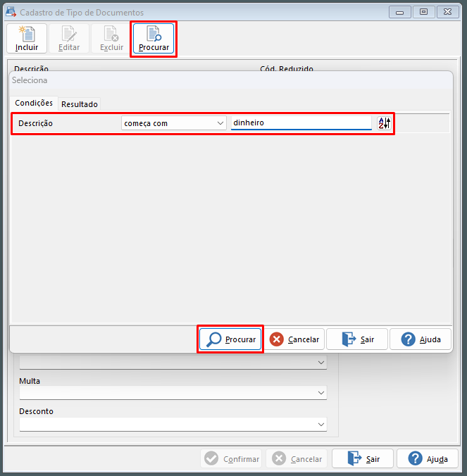Screen dimensions: 467x476
Task: Click the 'Seleciona' dialog title
Action: (30, 80)
